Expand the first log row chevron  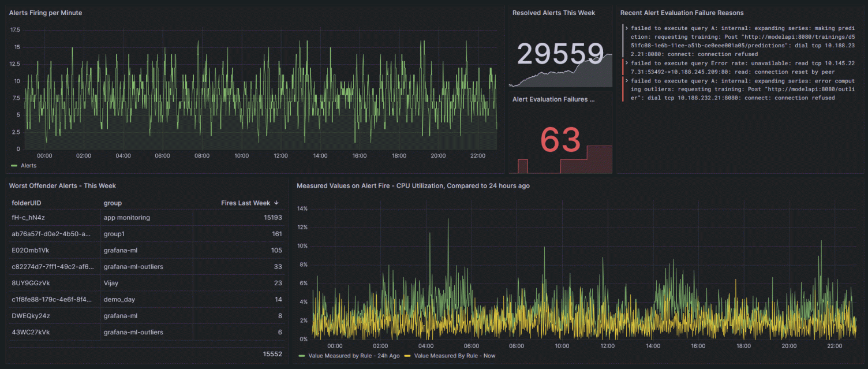pyautogui.click(x=627, y=28)
